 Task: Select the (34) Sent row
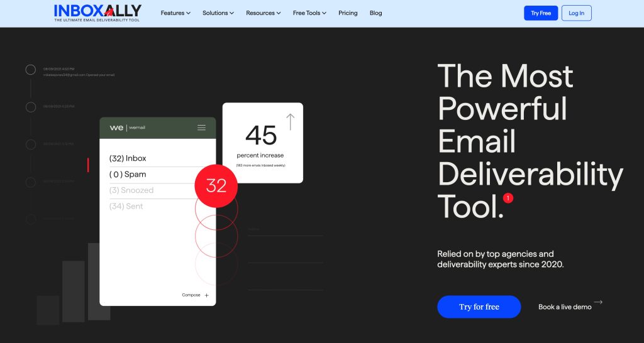(126, 207)
